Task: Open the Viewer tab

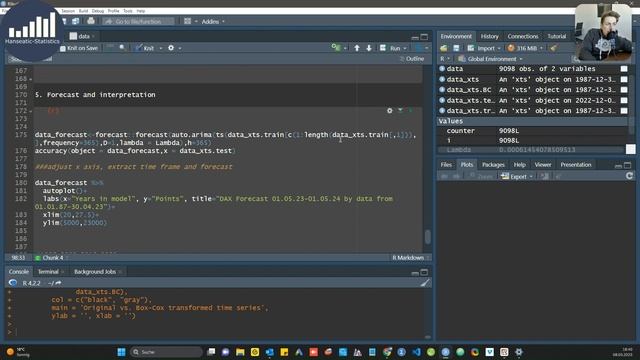Action: (542, 165)
